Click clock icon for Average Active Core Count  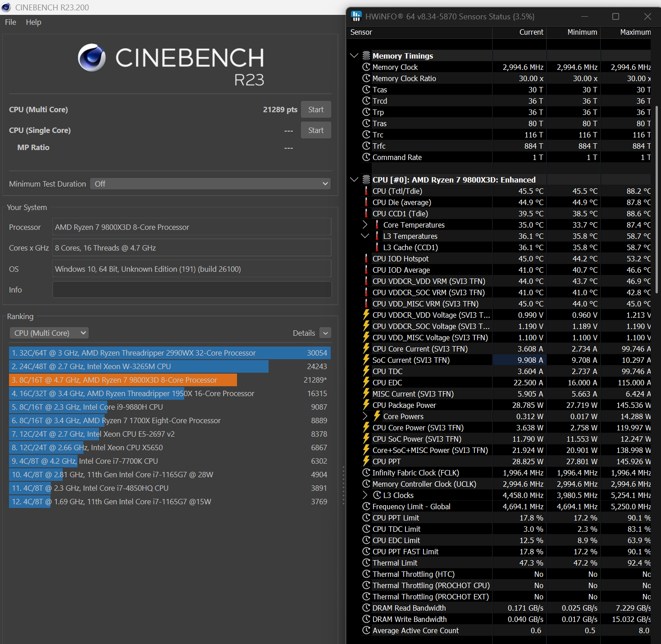[x=366, y=630]
